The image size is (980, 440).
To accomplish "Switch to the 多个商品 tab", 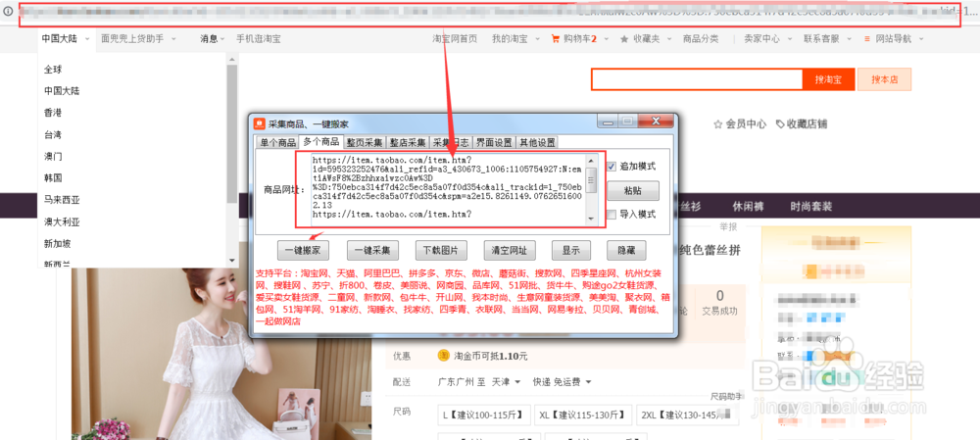I will [x=321, y=141].
